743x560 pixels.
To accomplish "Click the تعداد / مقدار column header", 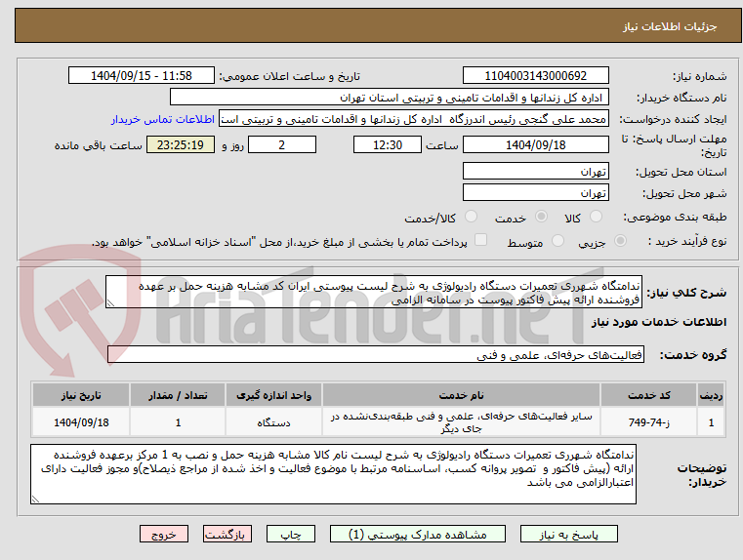I will [178, 395].
